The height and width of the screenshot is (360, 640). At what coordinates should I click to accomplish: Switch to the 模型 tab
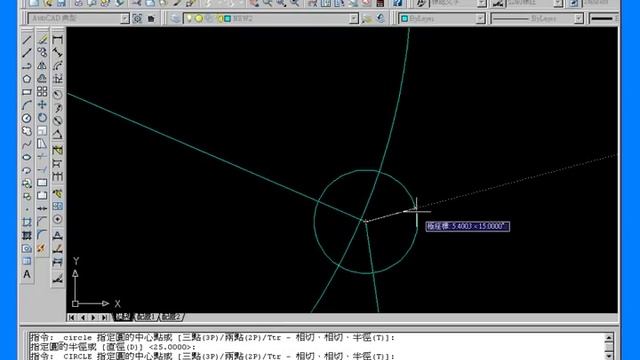(x=123, y=317)
